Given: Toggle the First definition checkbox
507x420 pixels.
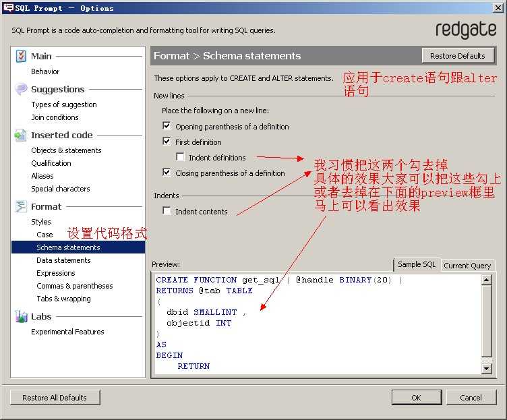Looking at the screenshot, I should (167, 142).
